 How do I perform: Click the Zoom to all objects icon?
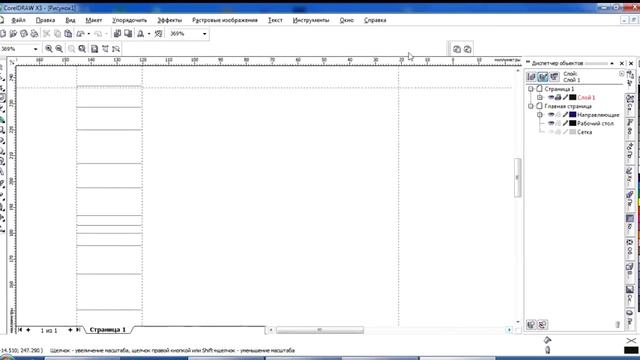click(x=82, y=49)
